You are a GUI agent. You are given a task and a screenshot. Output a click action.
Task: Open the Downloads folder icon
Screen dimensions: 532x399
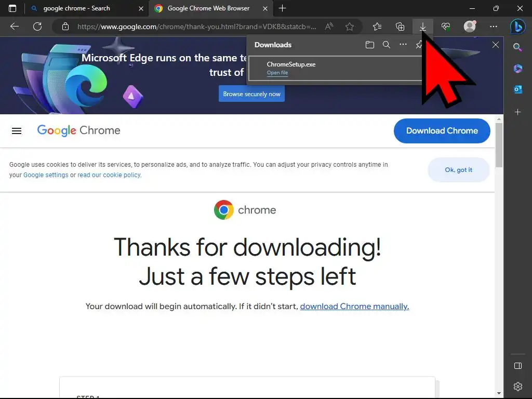[370, 45]
